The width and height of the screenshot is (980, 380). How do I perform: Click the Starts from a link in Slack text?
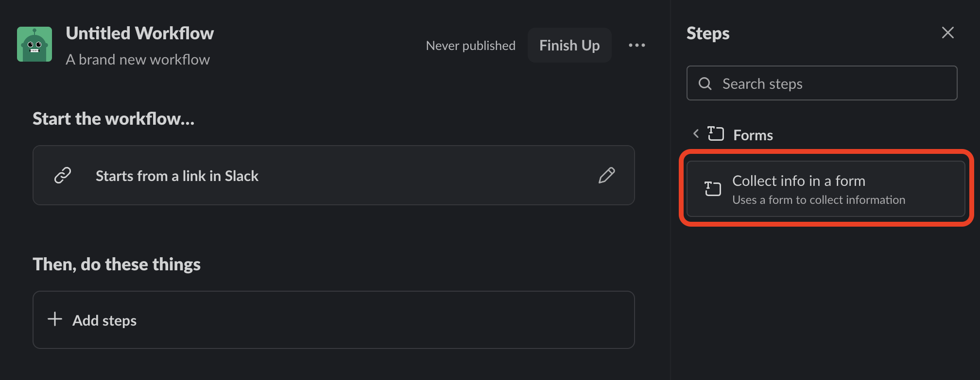(177, 176)
